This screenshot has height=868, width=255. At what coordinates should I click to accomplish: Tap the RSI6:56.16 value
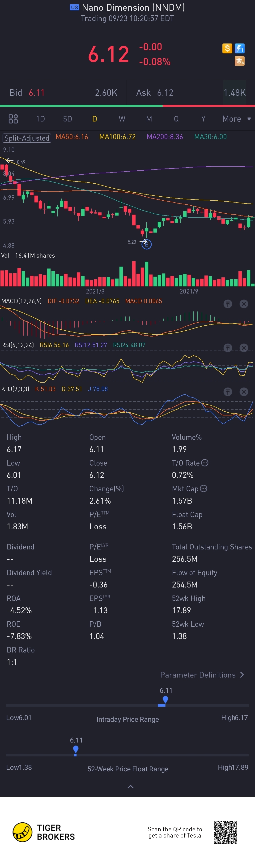click(54, 345)
